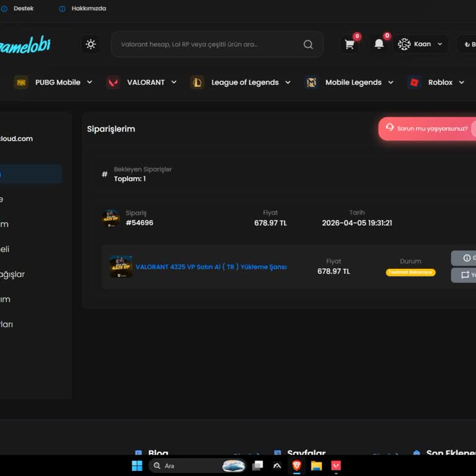This screenshot has width=476, height=476.
Task: Click the League of Legends icon
Action: pyautogui.click(x=197, y=82)
